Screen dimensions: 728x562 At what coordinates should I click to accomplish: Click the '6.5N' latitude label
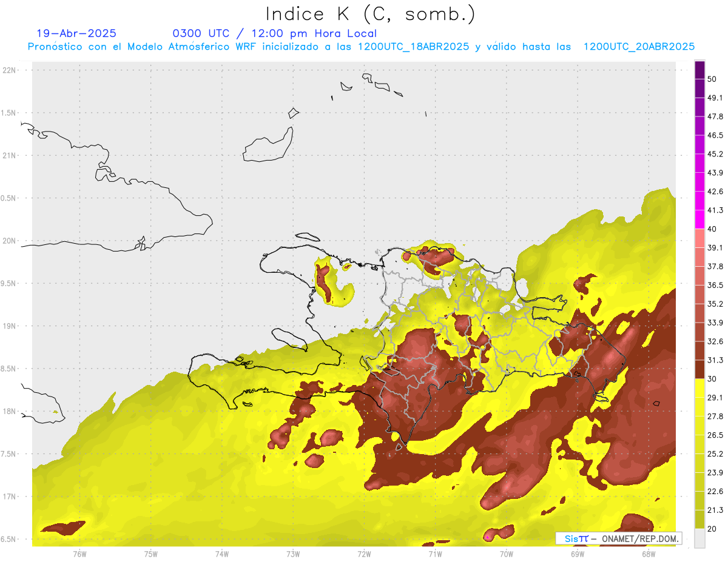click(8, 539)
